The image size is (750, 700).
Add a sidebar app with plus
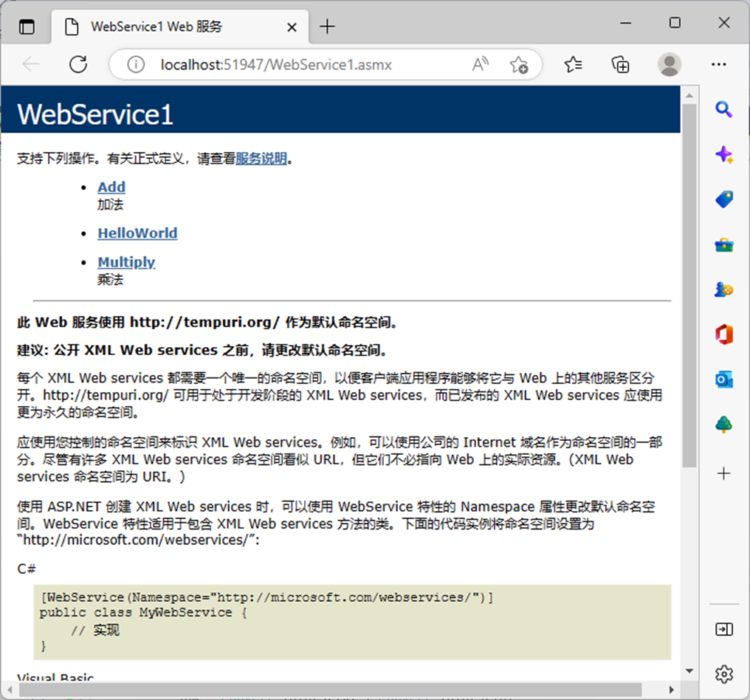point(723,474)
